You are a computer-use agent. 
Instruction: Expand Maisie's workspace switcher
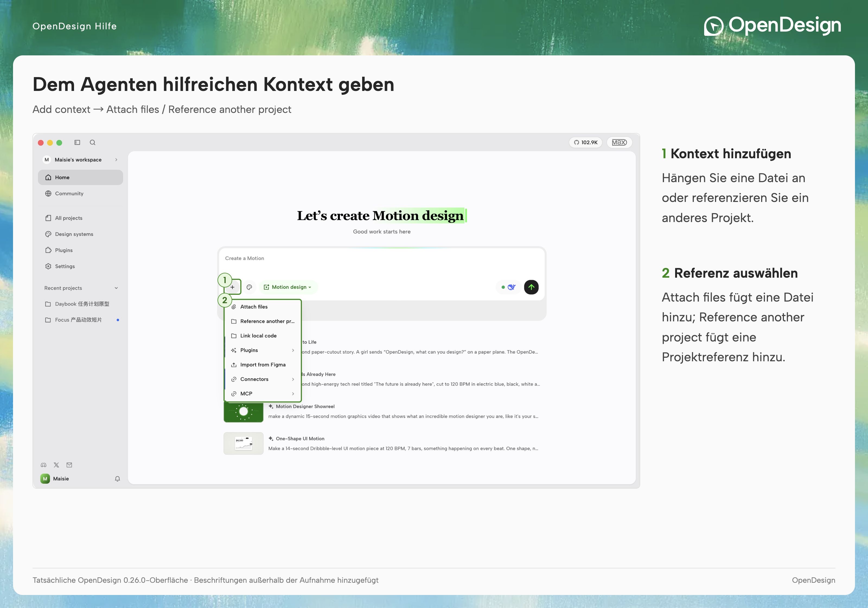(81, 160)
